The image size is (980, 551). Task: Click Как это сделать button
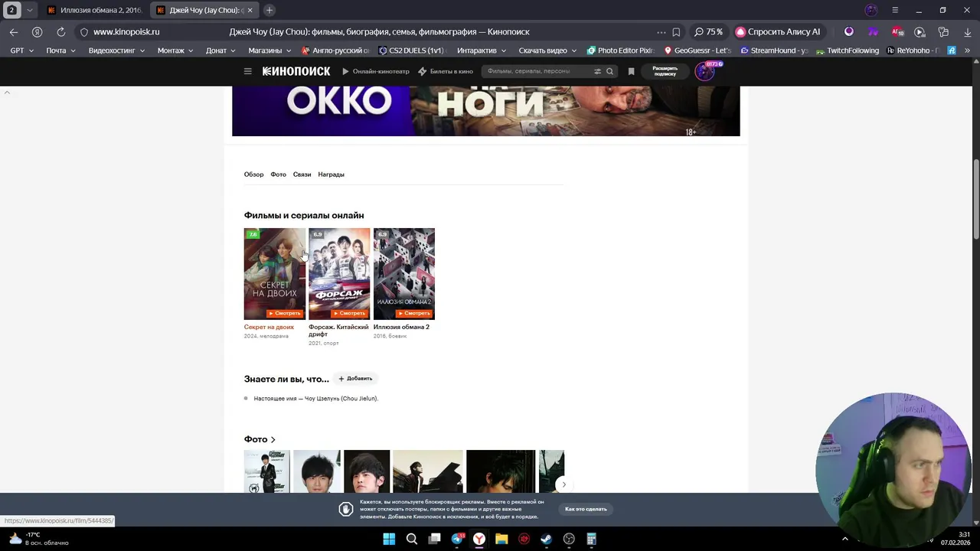coord(586,509)
